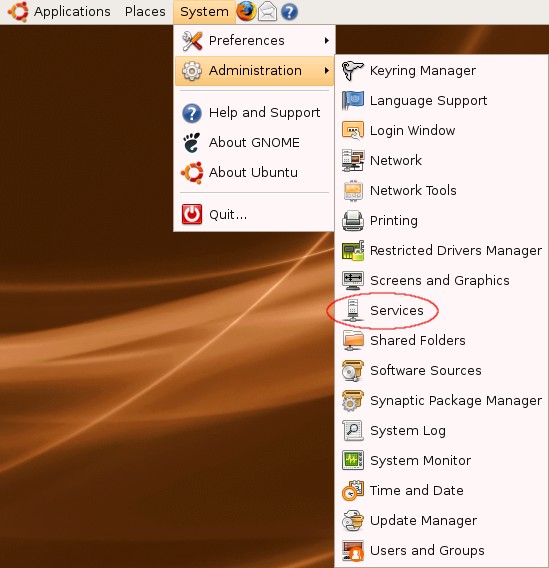The height and width of the screenshot is (568, 549).
Task: Click the System Monitor graph icon
Action: tap(352, 460)
